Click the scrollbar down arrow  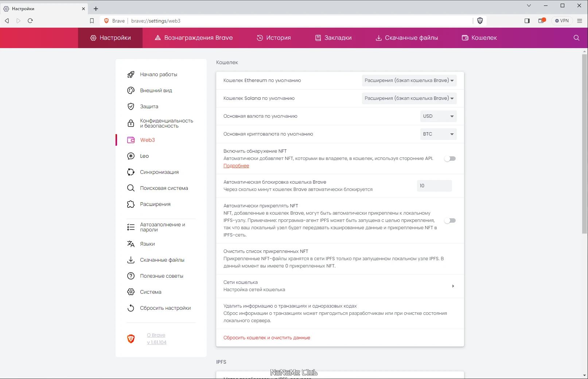coord(585,375)
